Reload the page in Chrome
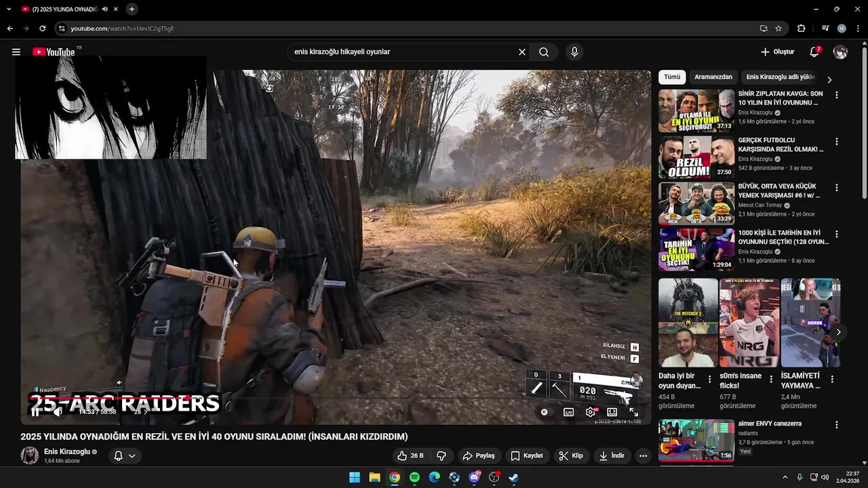 pos(42,28)
